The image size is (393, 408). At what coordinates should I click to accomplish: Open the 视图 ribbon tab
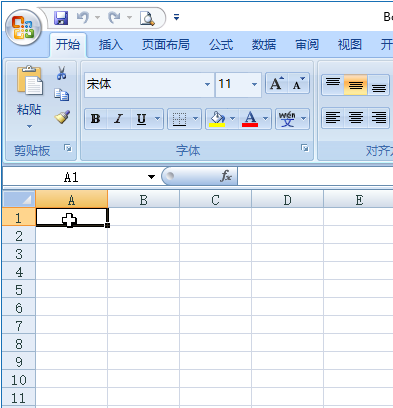(350, 44)
